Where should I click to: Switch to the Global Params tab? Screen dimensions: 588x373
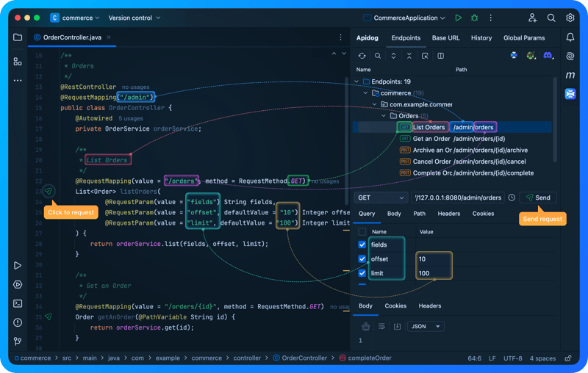[524, 38]
